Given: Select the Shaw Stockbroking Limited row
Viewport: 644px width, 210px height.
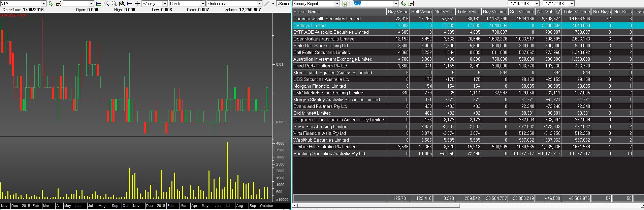Looking at the screenshot, I should click(x=468, y=127).
